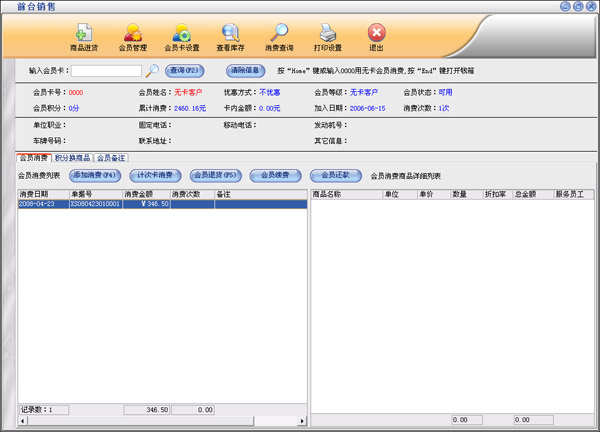Switch to the 会员消费 tab
The width and height of the screenshot is (600, 432).
click(34, 158)
